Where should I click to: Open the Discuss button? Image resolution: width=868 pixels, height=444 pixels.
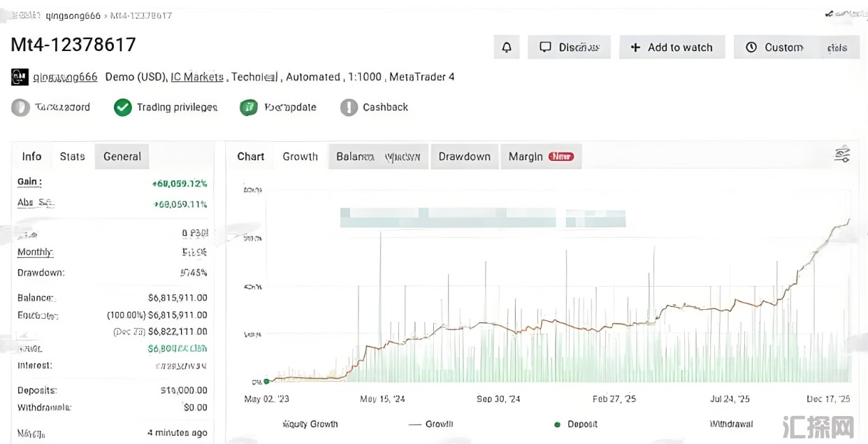pos(569,48)
